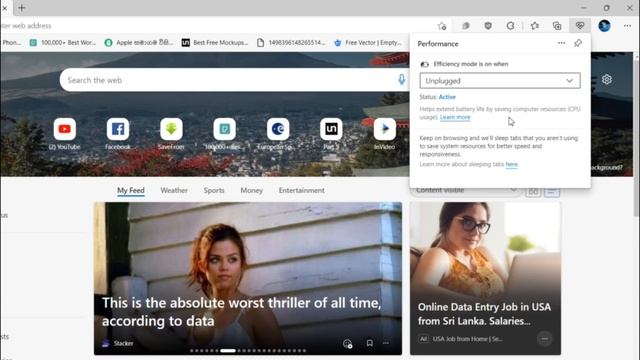Open more options in Performance panel
The image size is (640, 360).
click(561, 43)
